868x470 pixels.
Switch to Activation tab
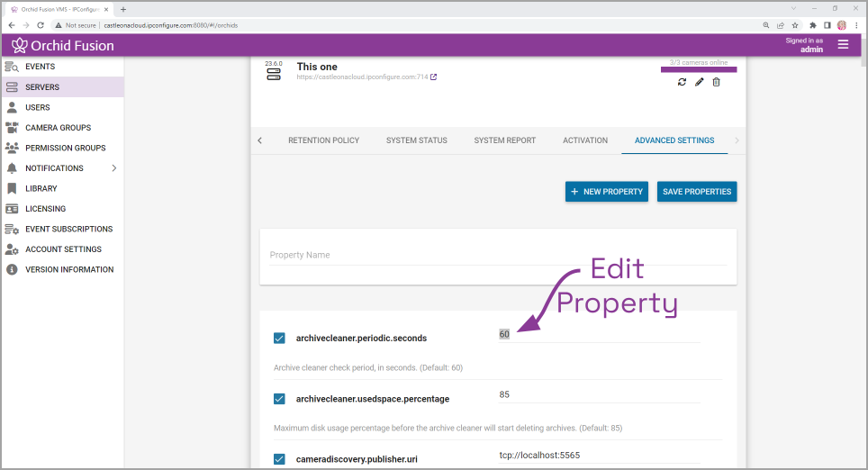[x=585, y=140]
